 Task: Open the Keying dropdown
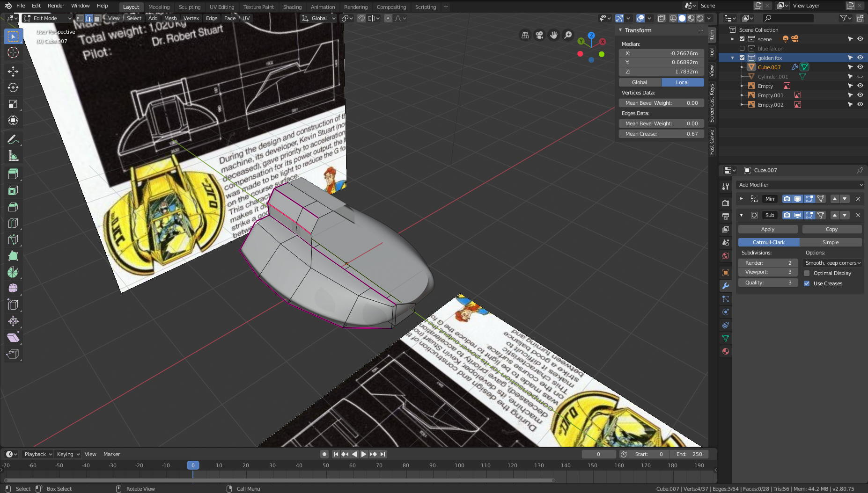[x=68, y=454]
